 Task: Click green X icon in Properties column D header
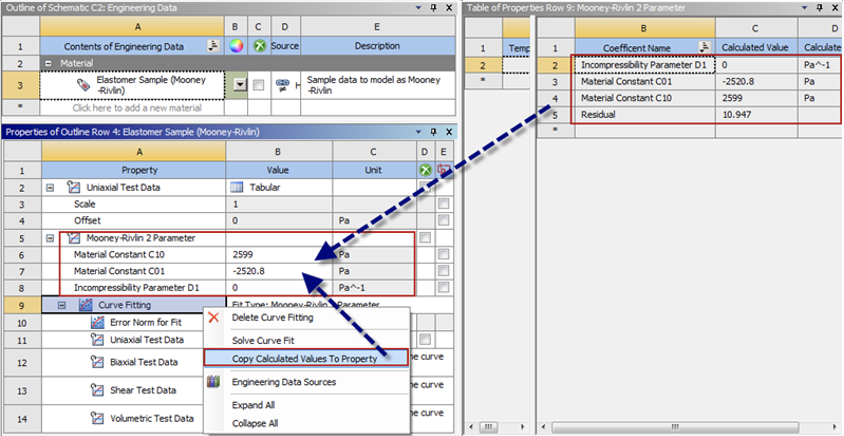pyautogui.click(x=425, y=170)
